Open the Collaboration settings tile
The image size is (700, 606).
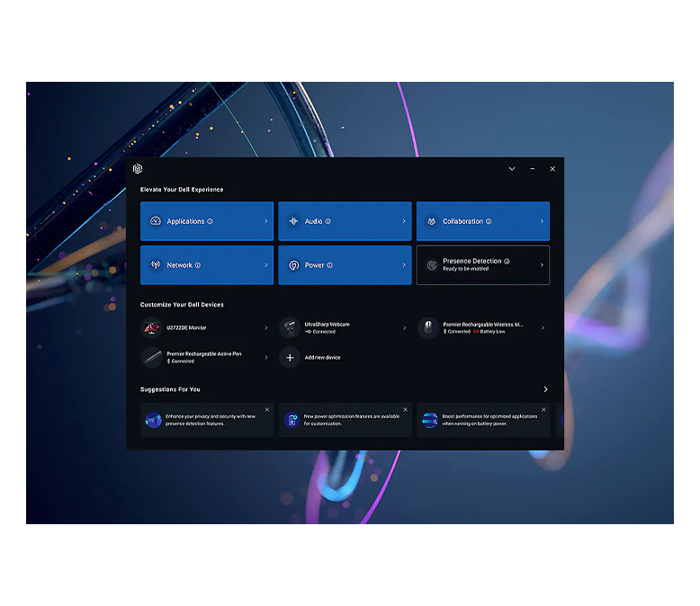coord(482,221)
